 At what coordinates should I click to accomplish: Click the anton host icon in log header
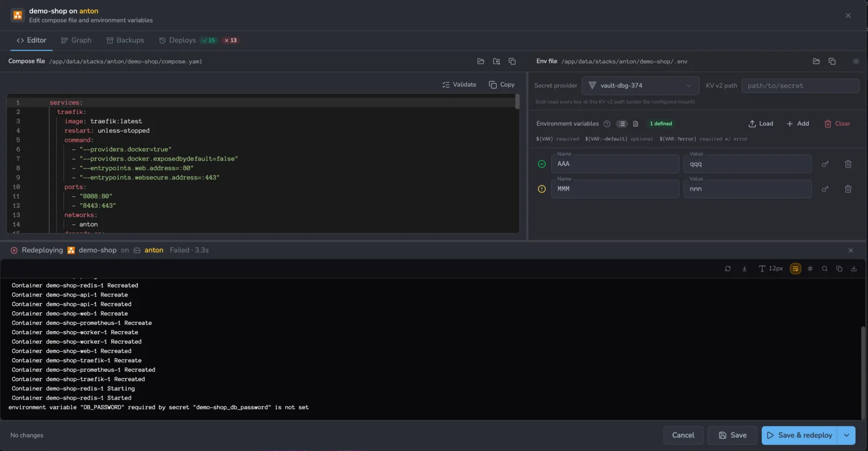pos(137,250)
